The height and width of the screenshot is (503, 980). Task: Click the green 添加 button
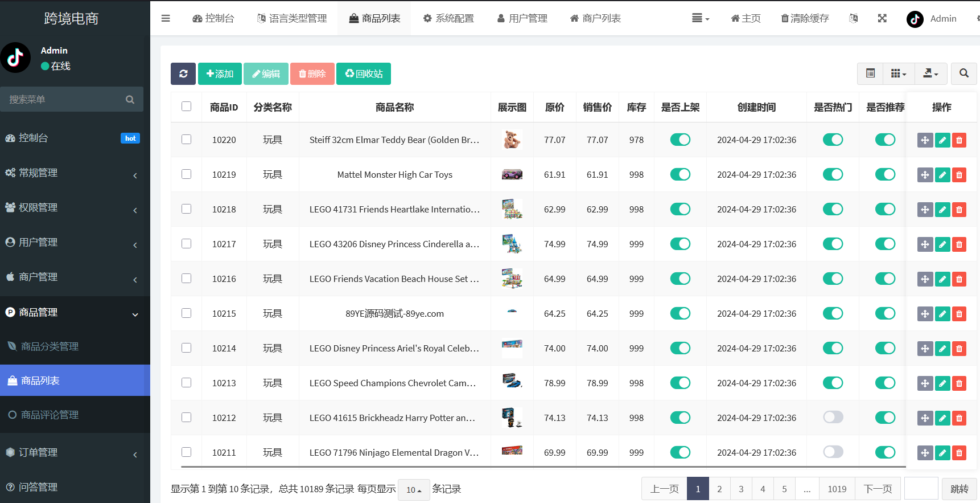pos(220,73)
